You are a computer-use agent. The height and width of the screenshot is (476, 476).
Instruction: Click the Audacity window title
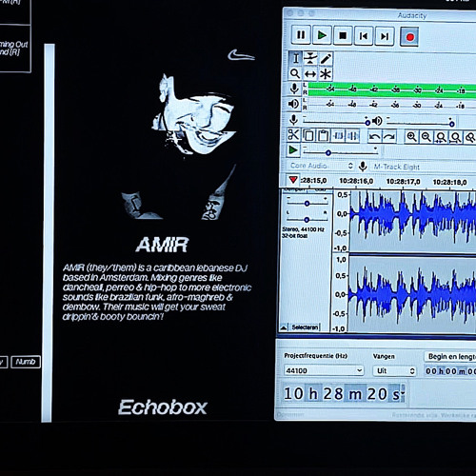click(x=412, y=15)
